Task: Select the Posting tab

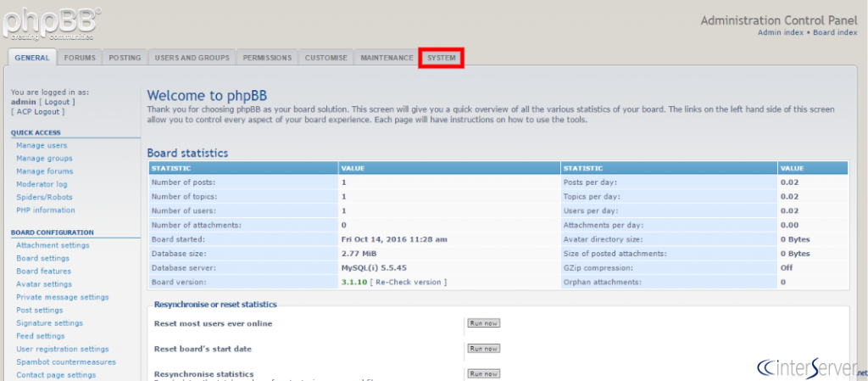Action: tap(125, 58)
